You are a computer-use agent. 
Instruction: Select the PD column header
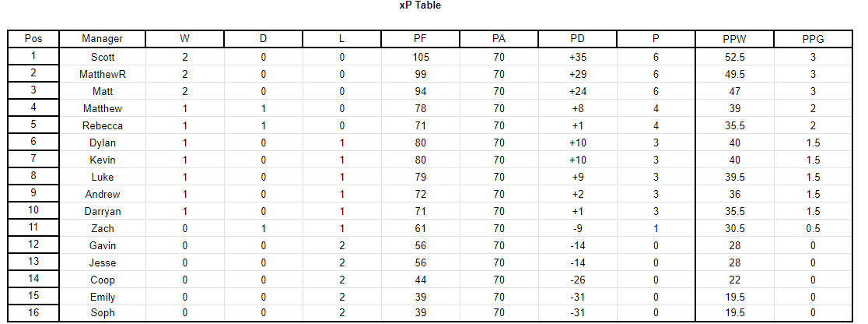coord(577,39)
